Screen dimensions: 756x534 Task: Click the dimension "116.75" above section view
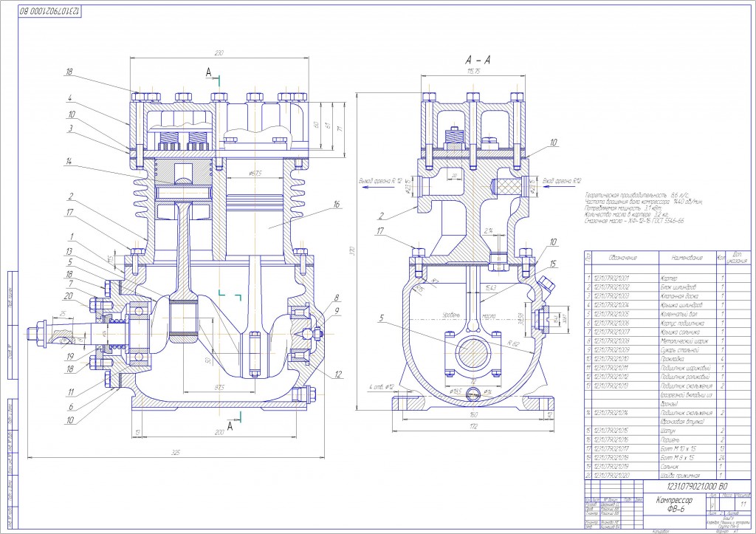pyautogui.click(x=473, y=71)
